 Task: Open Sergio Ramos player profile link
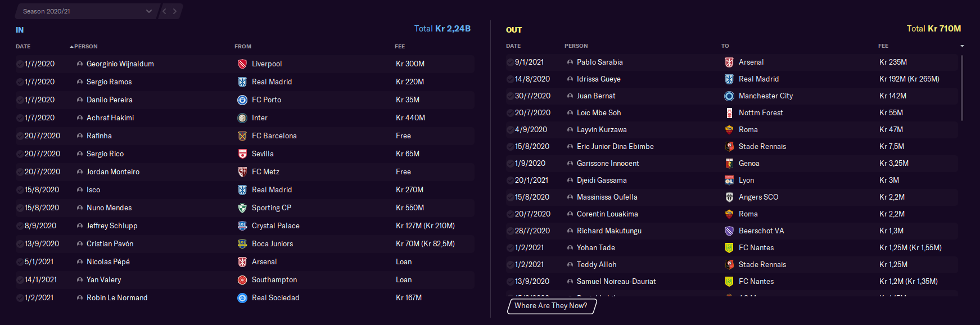[109, 82]
